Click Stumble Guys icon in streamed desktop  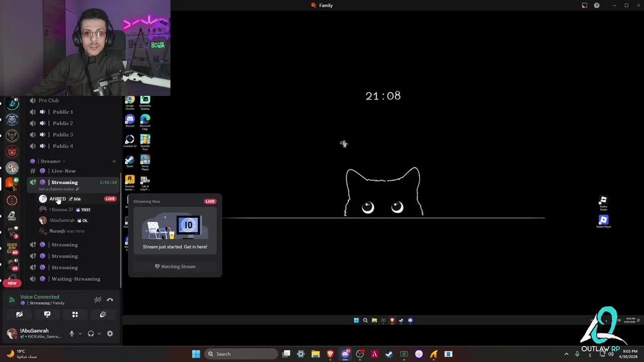[x=145, y=142]
